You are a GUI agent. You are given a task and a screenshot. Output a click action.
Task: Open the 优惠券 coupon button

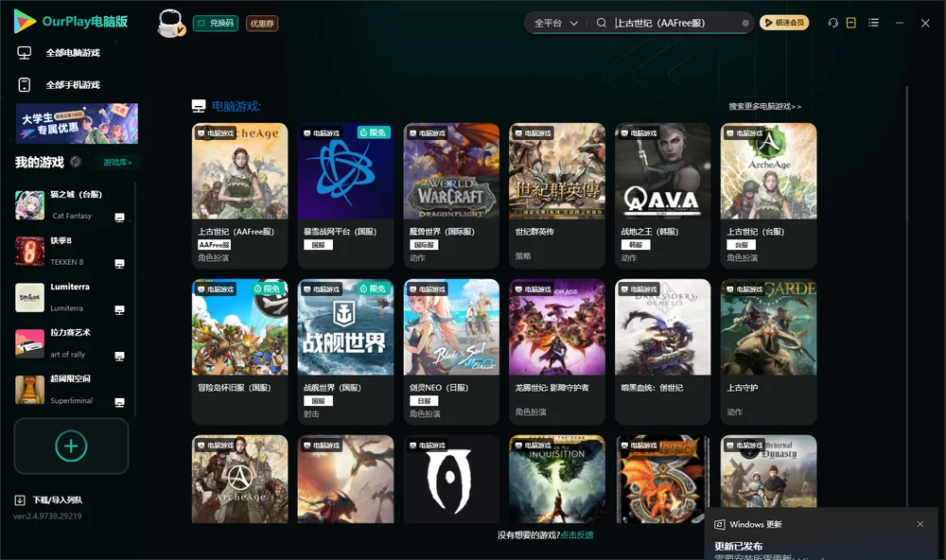pos(262,23)
